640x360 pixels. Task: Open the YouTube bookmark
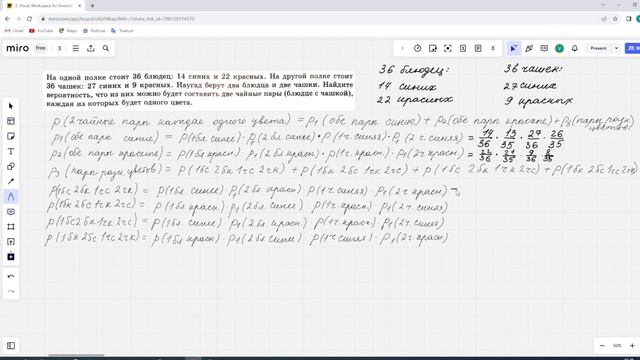41,31
